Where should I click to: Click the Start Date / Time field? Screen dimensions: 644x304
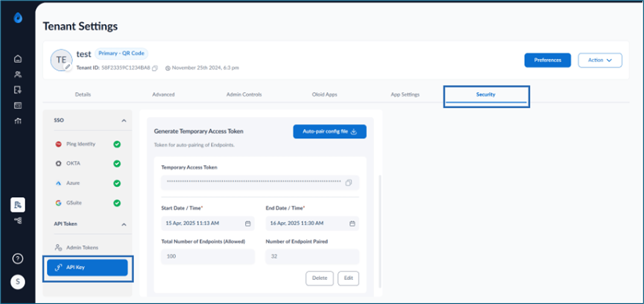[208, 224]
